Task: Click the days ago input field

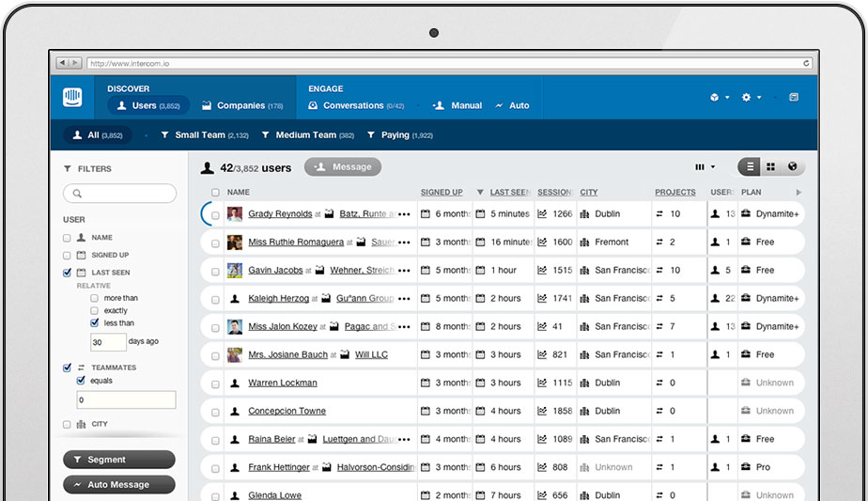Action: click(109, 342)
